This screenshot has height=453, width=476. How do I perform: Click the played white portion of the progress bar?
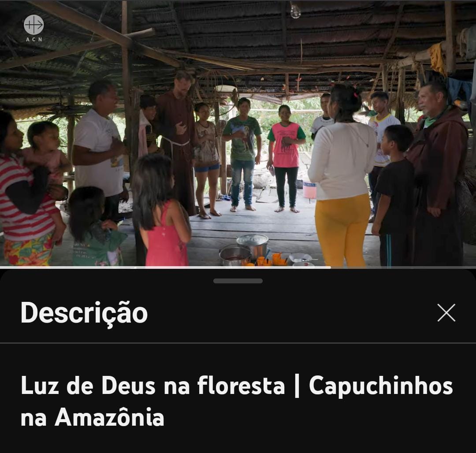point(165,267)
